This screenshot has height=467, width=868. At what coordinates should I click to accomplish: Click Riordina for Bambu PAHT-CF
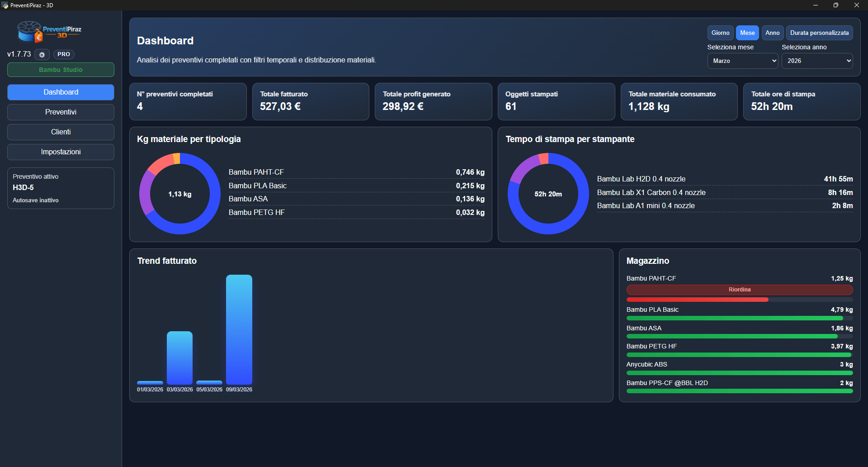point(739,290)
